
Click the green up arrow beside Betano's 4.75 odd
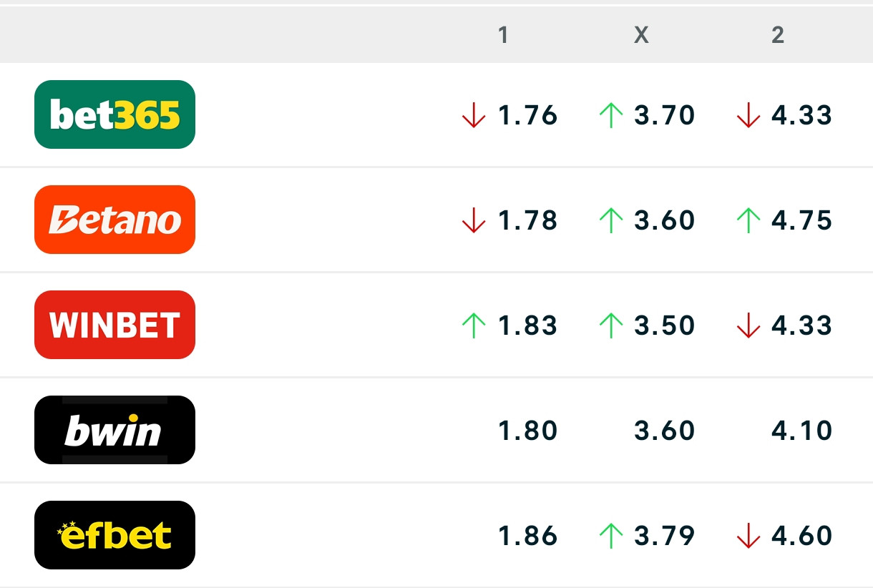click(748, 220)
